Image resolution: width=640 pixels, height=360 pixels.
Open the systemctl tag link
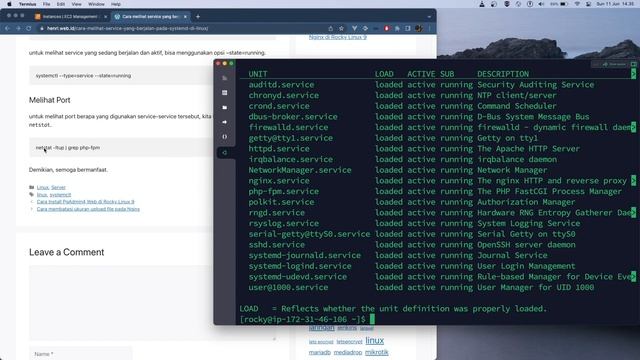(x=60, y=195)
